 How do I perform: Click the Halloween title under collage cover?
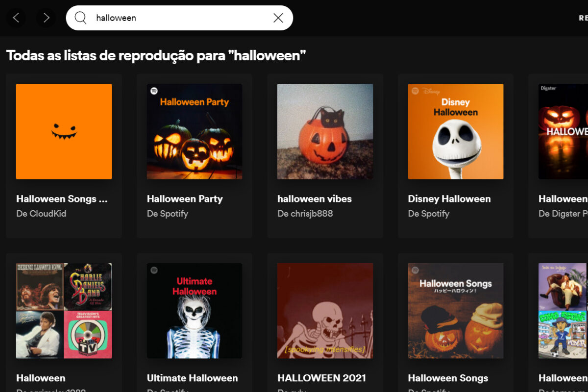[41, 378]
